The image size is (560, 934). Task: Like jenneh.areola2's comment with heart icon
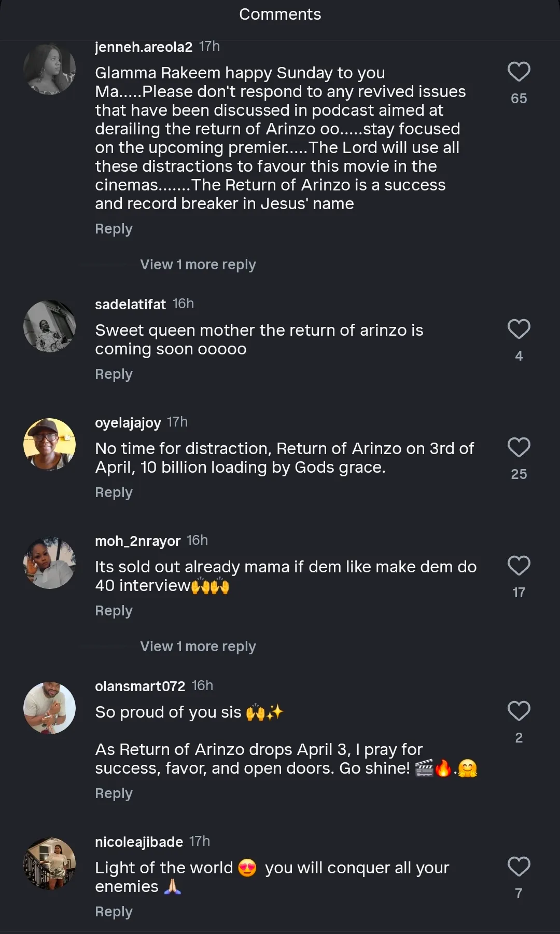pos(519,72)
